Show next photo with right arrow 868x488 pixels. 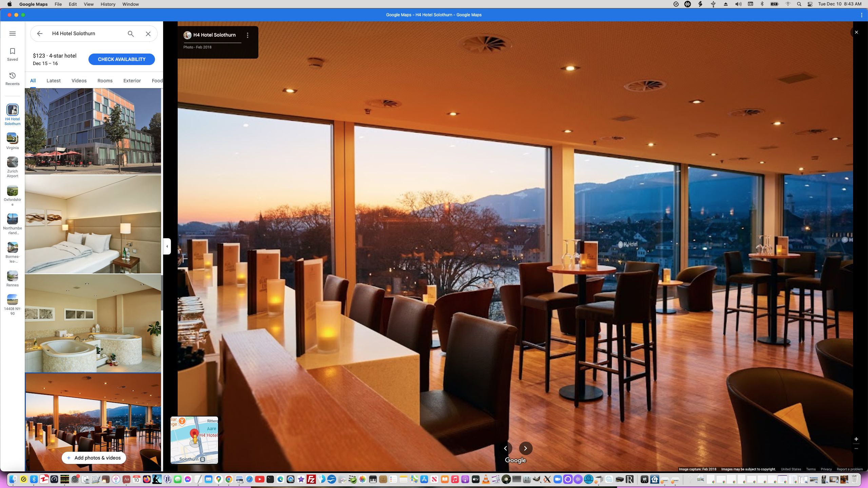point(526,448)
